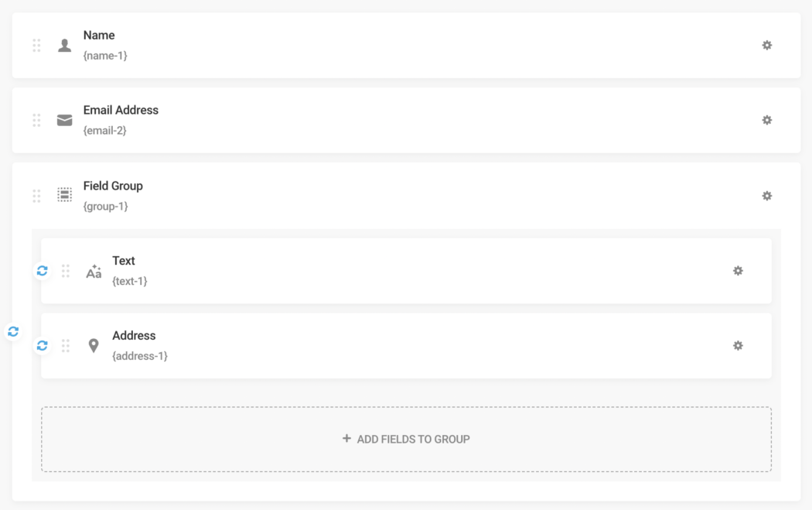
Task: Click the envelope icon of Email Address
Action: (x=65, y=121)
